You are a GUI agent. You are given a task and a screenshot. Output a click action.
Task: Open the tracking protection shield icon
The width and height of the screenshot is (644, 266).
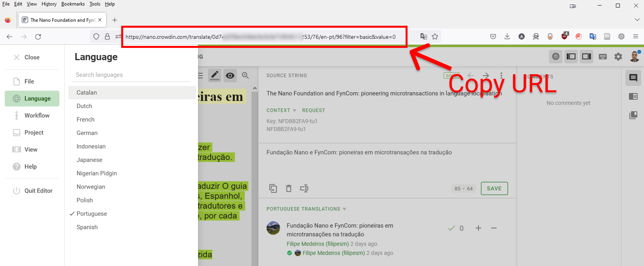point(96,37)
